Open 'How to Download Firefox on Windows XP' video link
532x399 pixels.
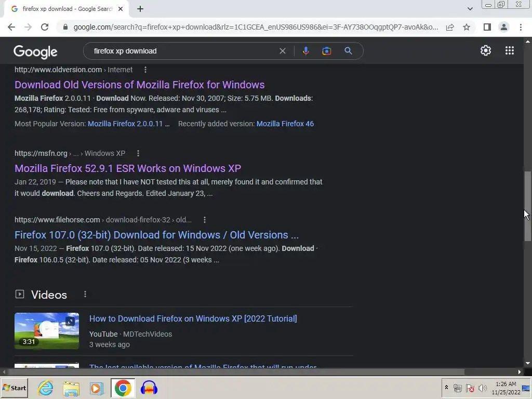point(193,318)
